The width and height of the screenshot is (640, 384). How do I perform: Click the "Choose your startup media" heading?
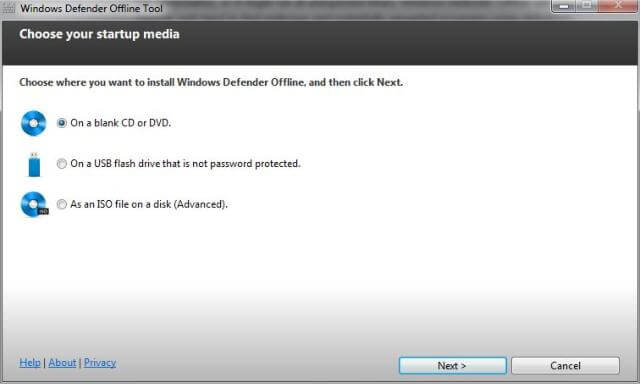[x=99, y=34]
